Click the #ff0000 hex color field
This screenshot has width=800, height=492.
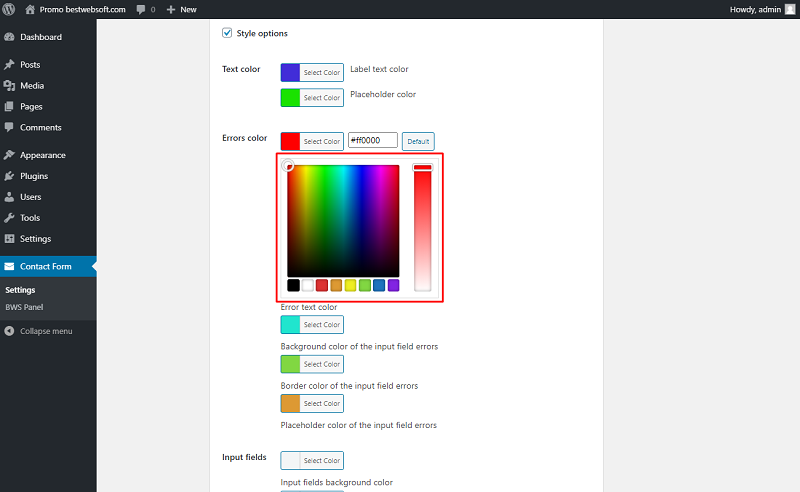click(372, 140)
